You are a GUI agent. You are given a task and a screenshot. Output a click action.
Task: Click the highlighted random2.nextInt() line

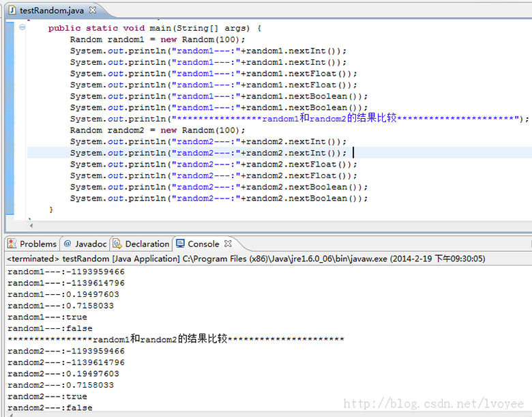pos(208,153)
